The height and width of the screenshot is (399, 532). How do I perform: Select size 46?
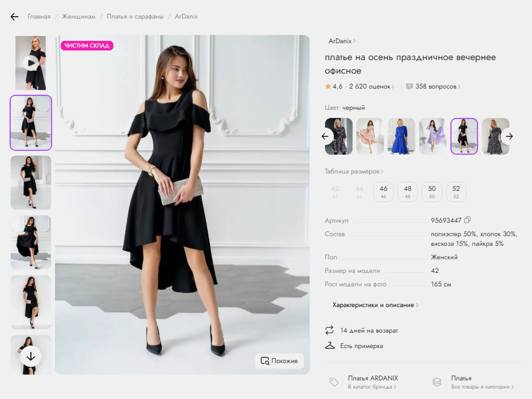(383, 192)
